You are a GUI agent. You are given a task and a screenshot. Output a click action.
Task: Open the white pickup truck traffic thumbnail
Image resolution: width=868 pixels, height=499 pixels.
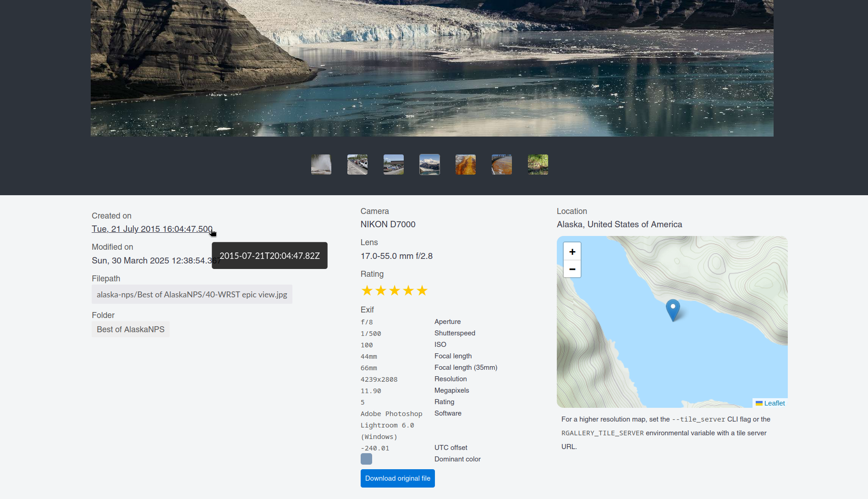click(357, 165)
